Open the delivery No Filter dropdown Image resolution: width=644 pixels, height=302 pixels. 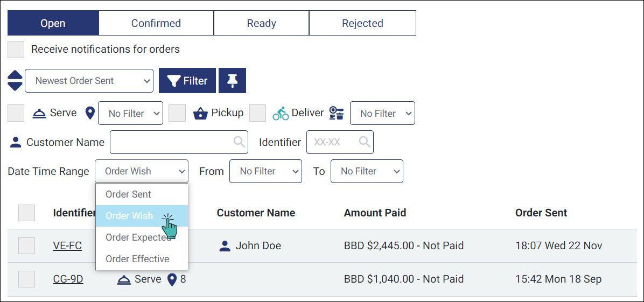382,113
